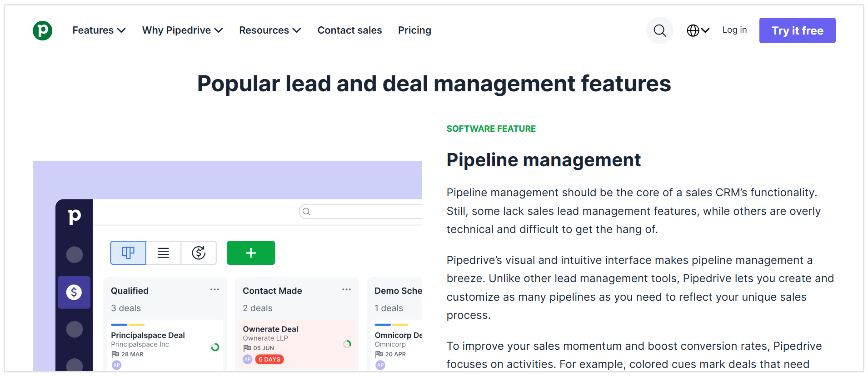Click the flag icon next to 05 JUN
This screenshot has height=377, width=868.
tap(247, 348)
